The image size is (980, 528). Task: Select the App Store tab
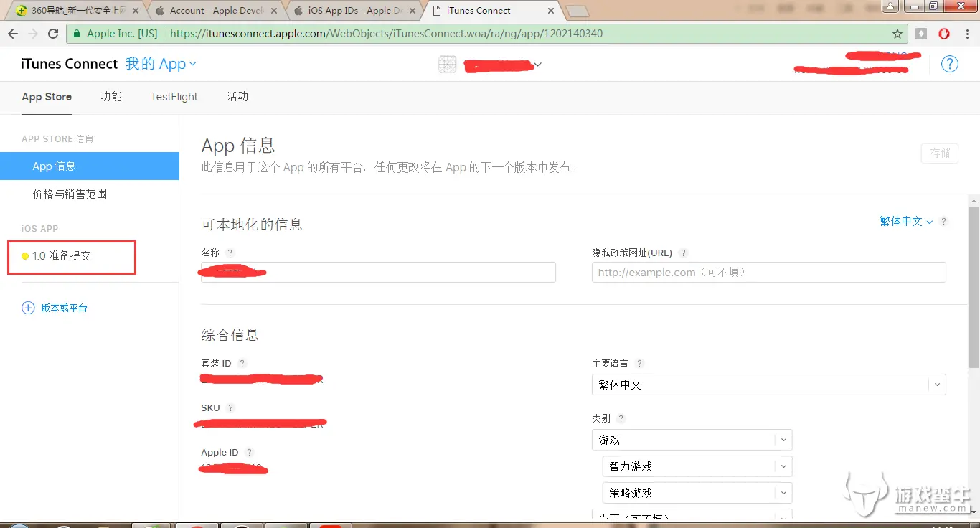(47, 97)
